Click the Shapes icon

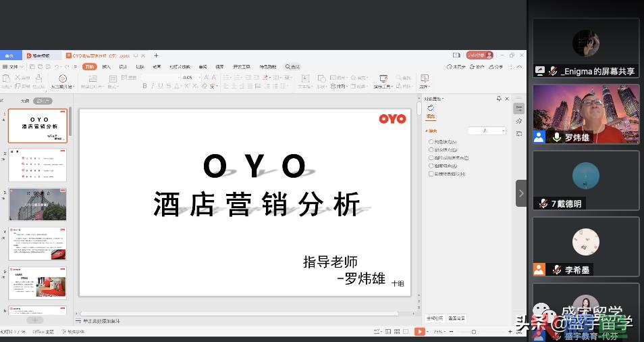(321, 78)
